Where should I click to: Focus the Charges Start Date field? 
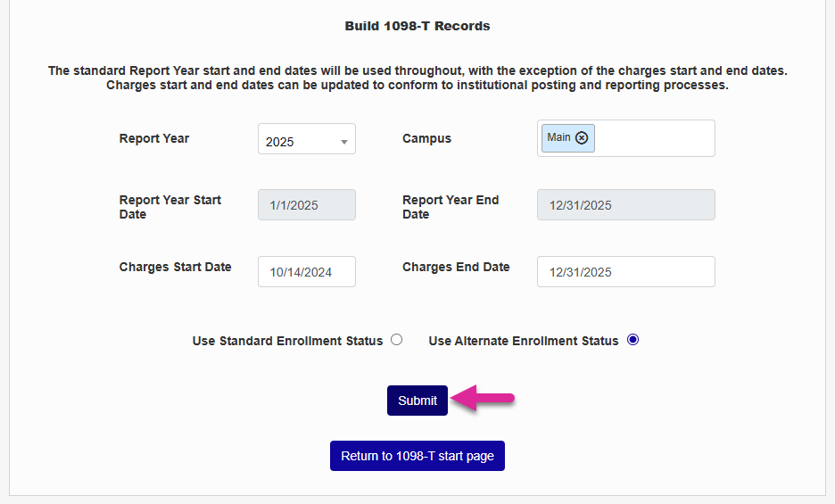click(x=306, y=272)
